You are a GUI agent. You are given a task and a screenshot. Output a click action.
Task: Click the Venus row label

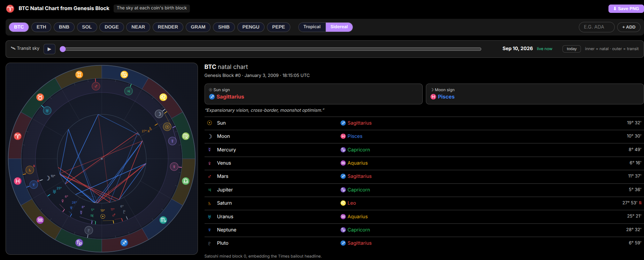pos(224,163)
